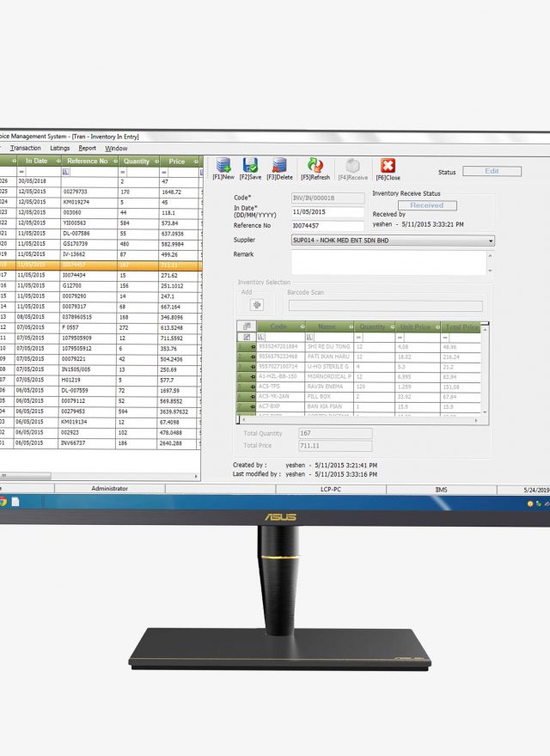The image size is (550, 756).
Task: Click the Received status button
Action: [x=426, y=205]
